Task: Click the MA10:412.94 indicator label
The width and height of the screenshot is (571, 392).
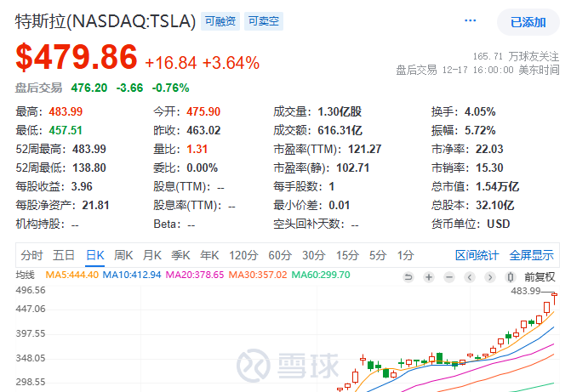Action: click(x=132, y=275)
